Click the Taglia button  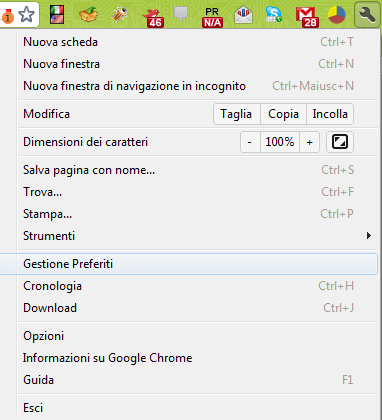coord(237,114)
